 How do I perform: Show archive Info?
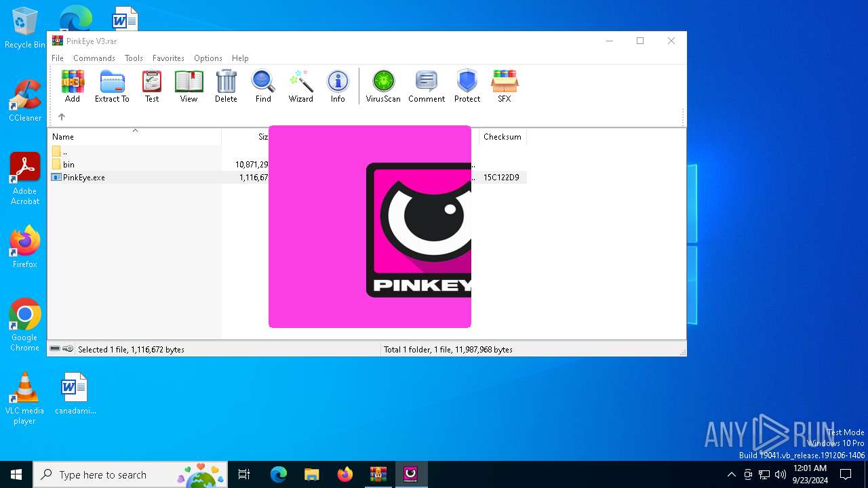click(338, 86)
